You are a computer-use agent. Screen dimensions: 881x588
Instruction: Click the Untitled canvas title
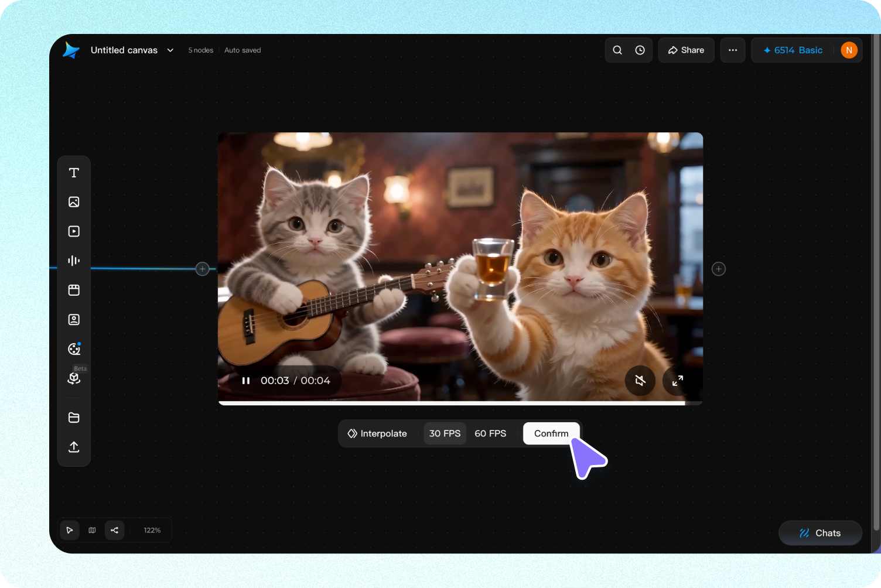[x=124, y=50]
